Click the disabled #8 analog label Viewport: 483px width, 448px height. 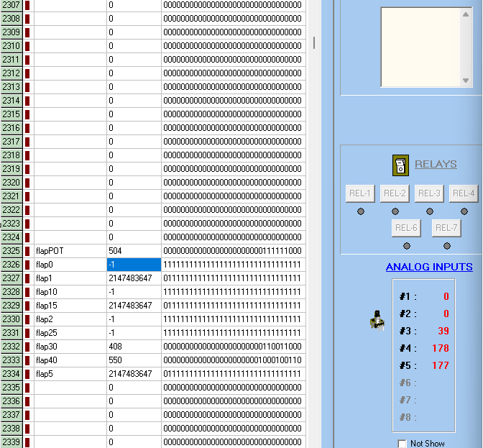click(x=408, y=417)
